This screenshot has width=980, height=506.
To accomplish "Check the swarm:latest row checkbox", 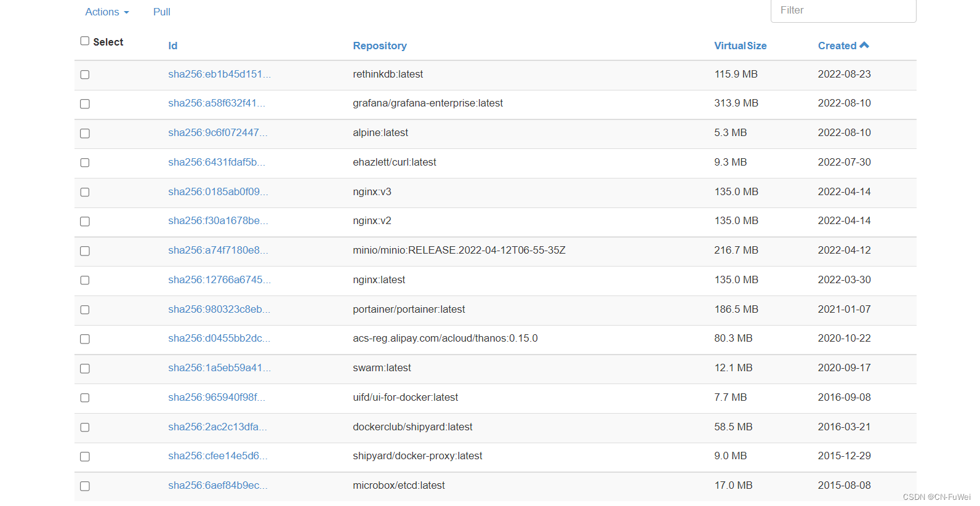I will 85,369.
